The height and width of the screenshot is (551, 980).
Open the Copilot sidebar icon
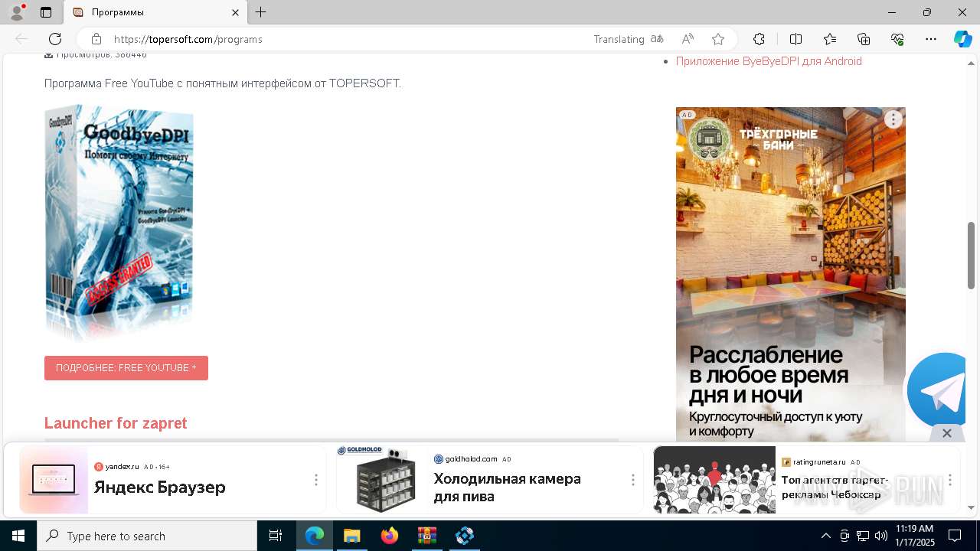(962, 39)
